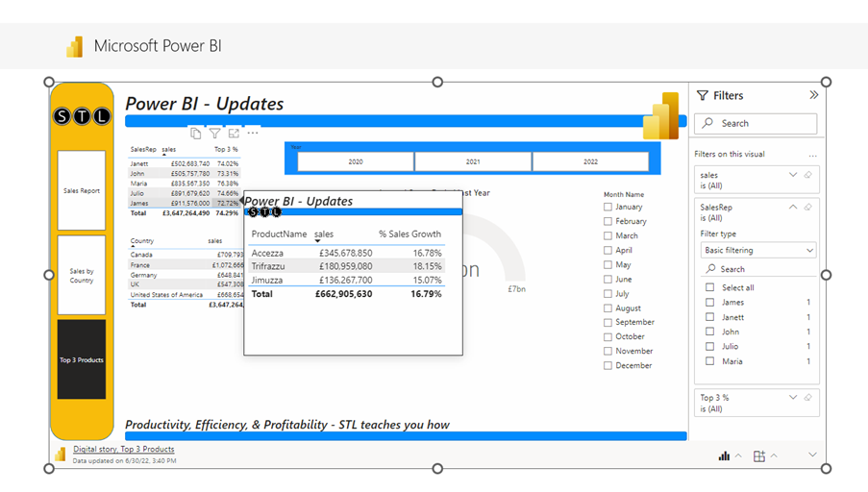Click the magnifier icon in SalesRep filter search

[x=710, y=268]
